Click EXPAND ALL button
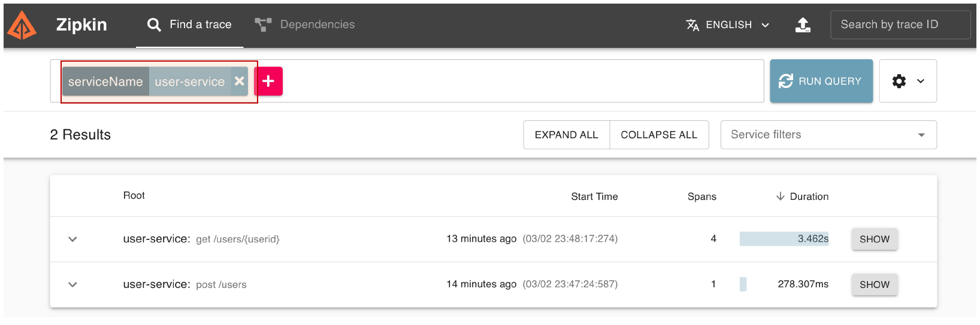This screenshot has width=980, height=325. (x=567, y=135)
